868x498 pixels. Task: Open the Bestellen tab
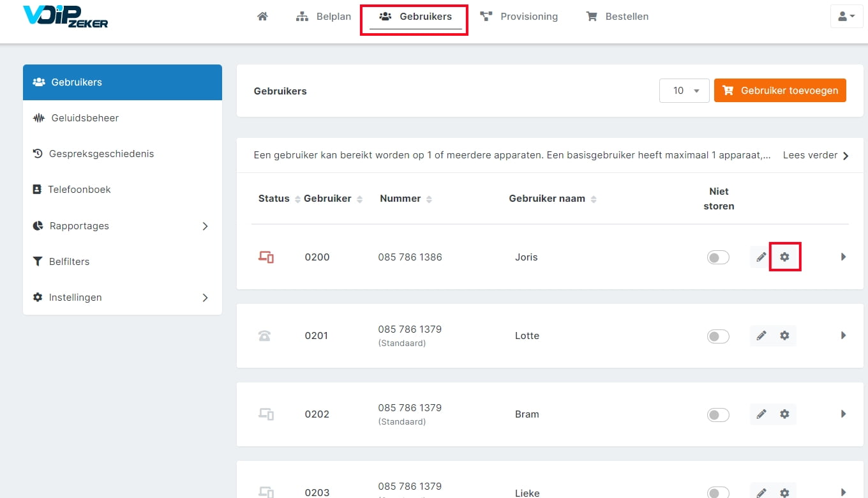[x=617, y=17]
